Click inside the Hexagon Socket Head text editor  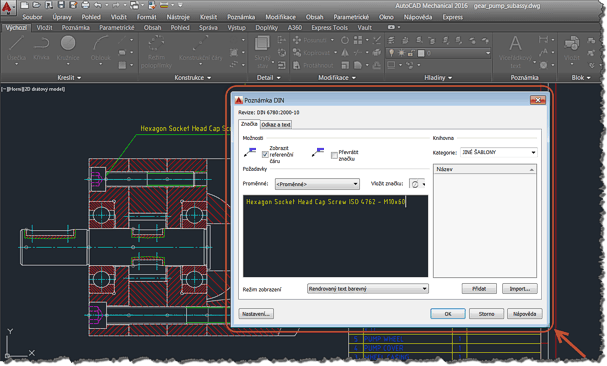tap(336, 236)
